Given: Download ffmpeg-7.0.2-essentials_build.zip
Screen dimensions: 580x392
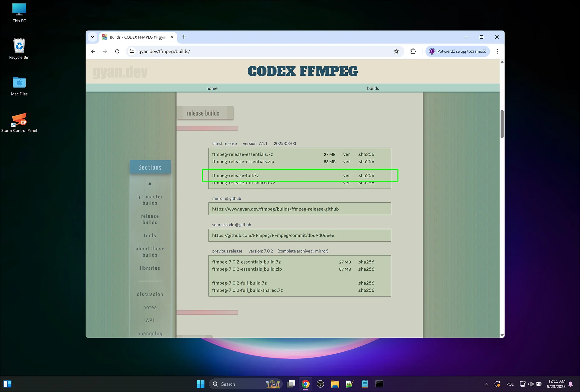Looking at the screenshot, I should click(x=247, y=269).
